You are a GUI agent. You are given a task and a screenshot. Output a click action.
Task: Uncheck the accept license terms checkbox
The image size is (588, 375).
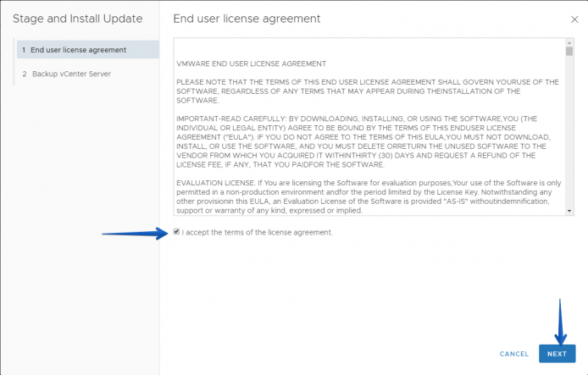point(176,232)
